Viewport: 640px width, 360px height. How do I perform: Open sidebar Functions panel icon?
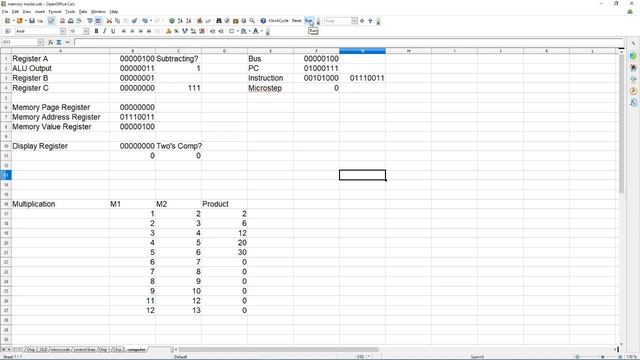coord(633,102)
